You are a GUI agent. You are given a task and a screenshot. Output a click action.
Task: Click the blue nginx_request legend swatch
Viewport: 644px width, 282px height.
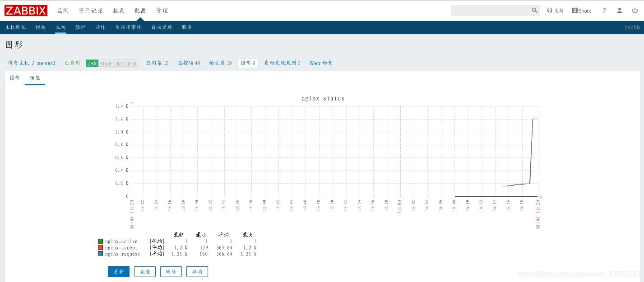tap(100, 254)
